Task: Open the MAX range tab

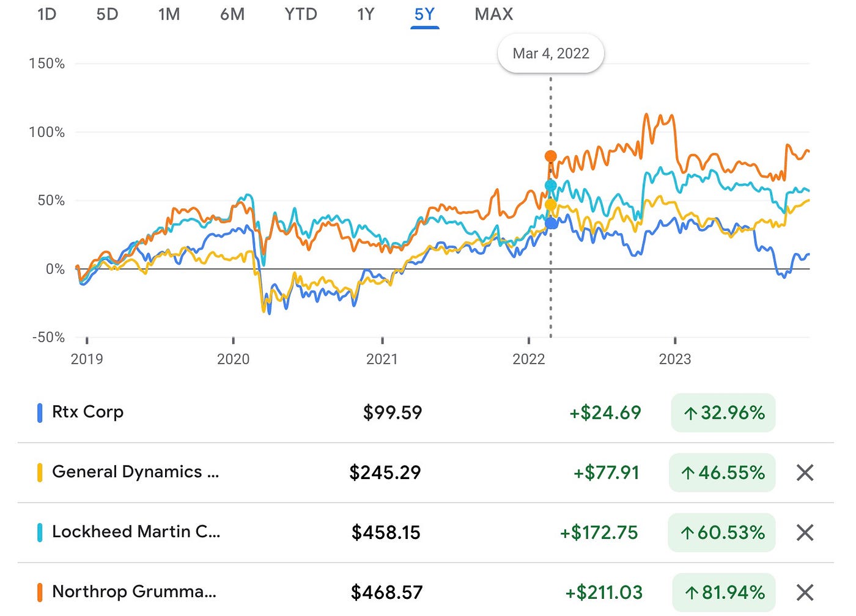Action: (493, 14)
